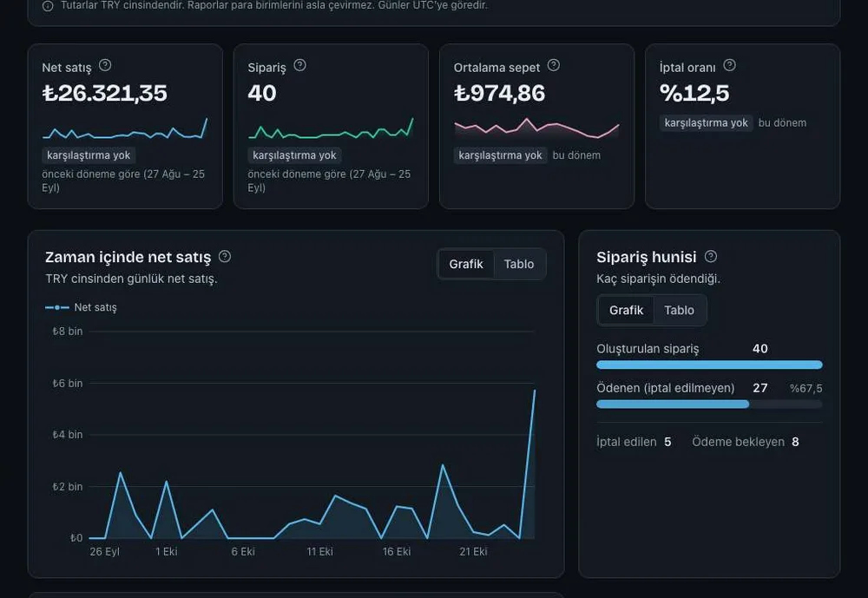868x598 pixels.
Task: Click the order total beside Oluşturulan sipariş
Action: [760, 349]
